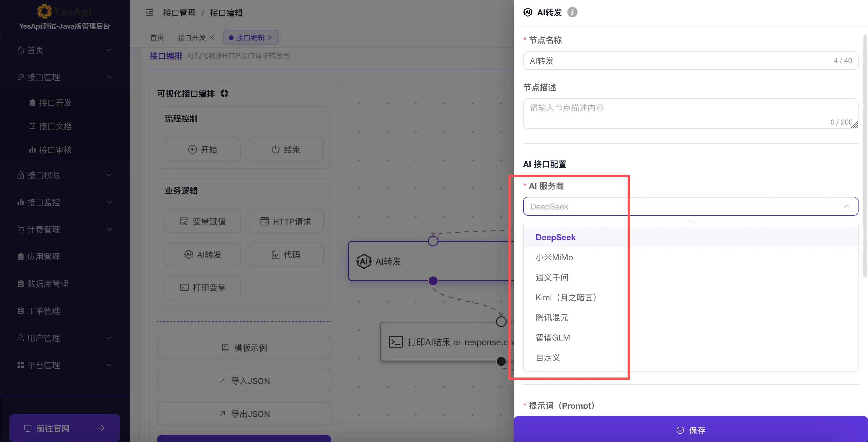The image size is (868, 442).
Task: Open 应用管理 in sidebar
Action: [x=65, y=256]
